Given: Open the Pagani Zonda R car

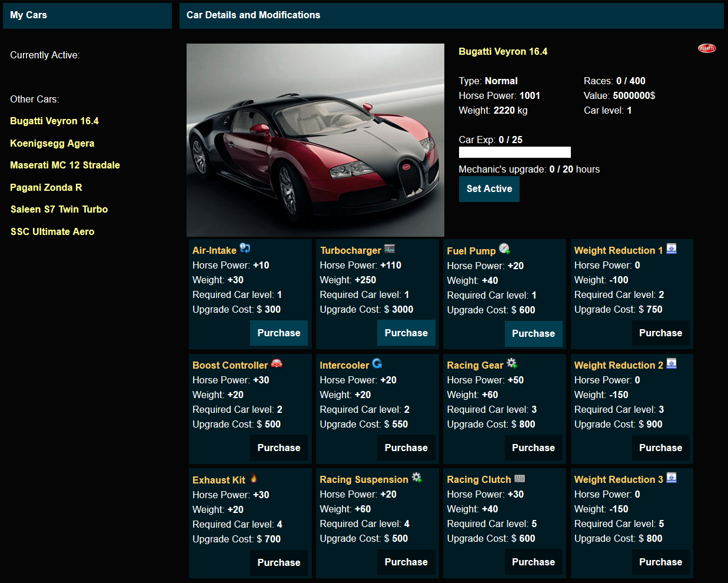Looking at the screenshot, I should pyautogui.click(x=46, y=188).
